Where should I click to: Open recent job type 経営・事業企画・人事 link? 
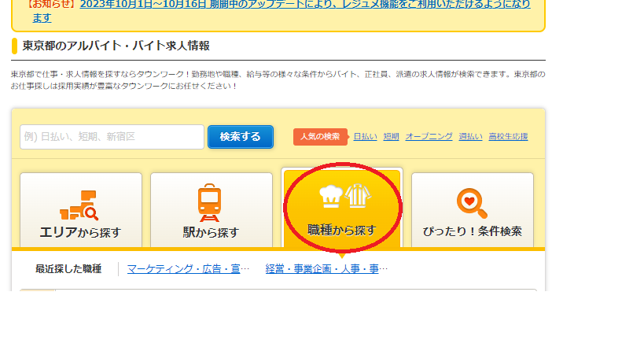[326, 269]
